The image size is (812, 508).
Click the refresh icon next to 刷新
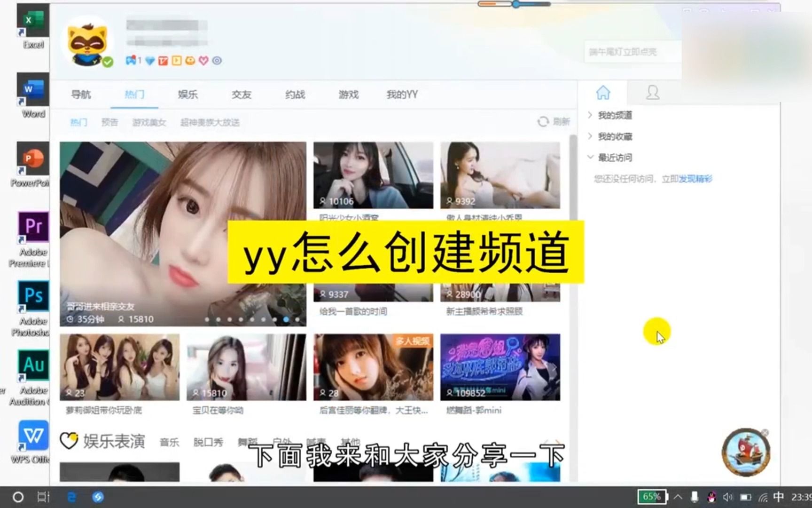pos(543,122)
